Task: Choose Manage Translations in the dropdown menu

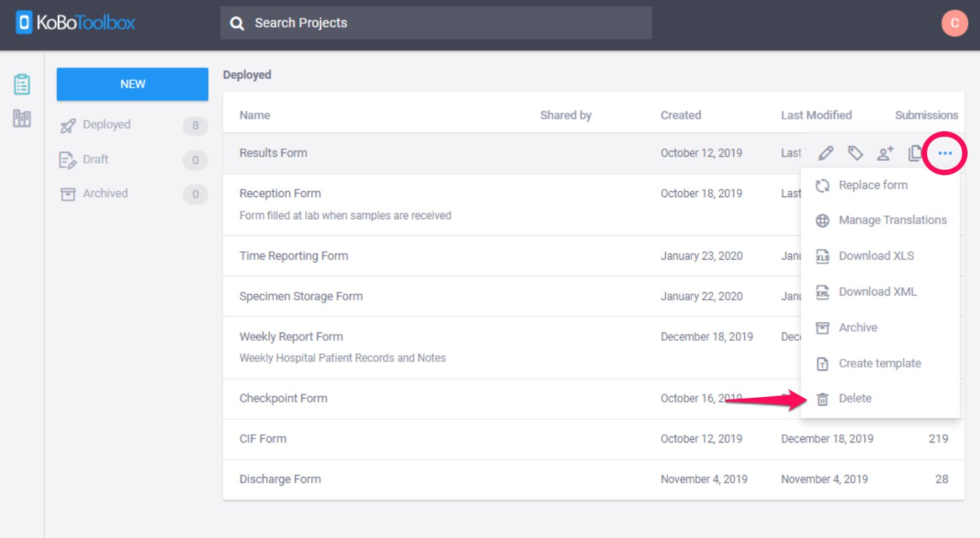Action: (892, 220)
